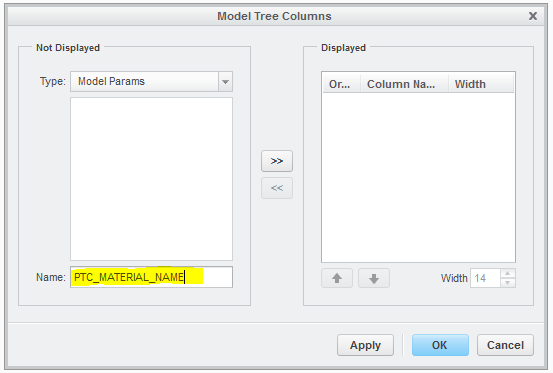Decrease the Width value with the stepper down arrow
The width and height of the screenshot is (553, 373).
[x=508, y=283]
